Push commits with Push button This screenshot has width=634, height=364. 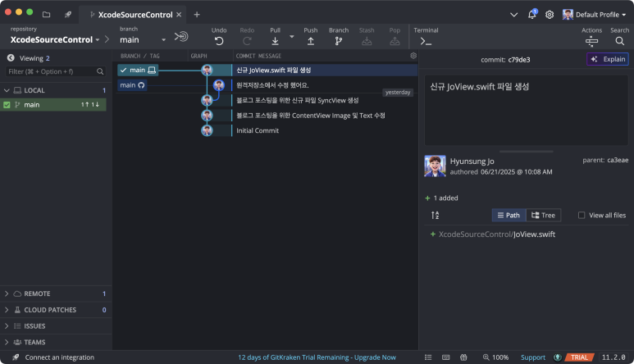(x=311, y=36)
